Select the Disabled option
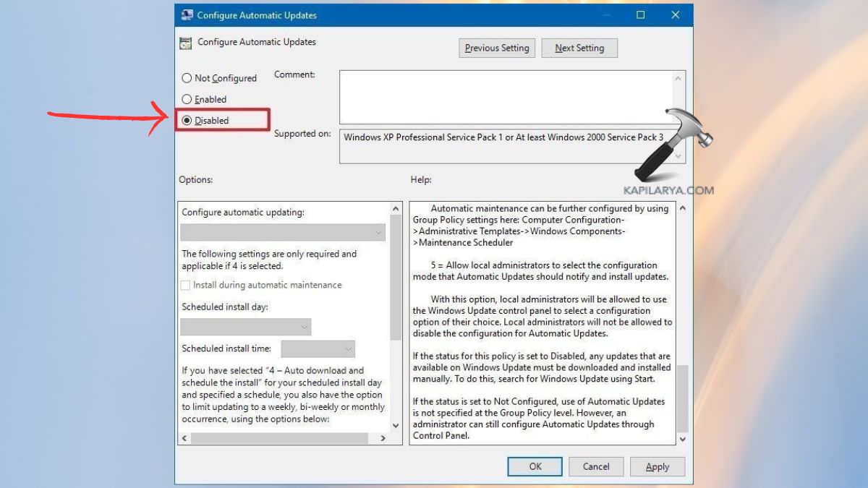Screen dimensions: 868x488 click(x=187, y=120)
